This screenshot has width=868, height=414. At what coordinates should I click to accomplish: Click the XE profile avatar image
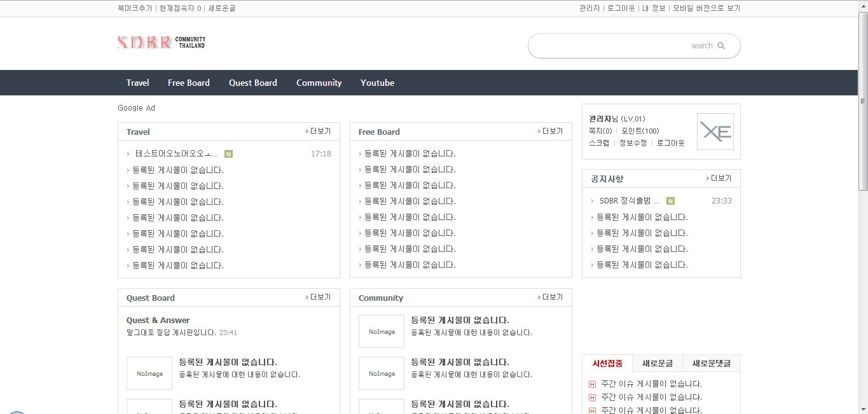(715, 132)
